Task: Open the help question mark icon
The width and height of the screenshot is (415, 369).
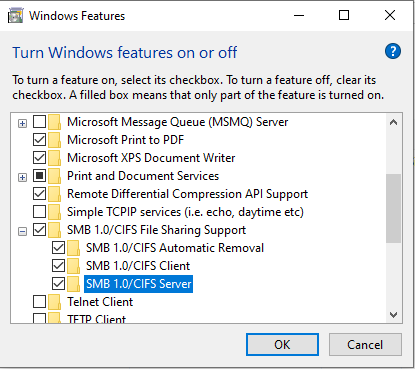Action: (x=393, y=51)
